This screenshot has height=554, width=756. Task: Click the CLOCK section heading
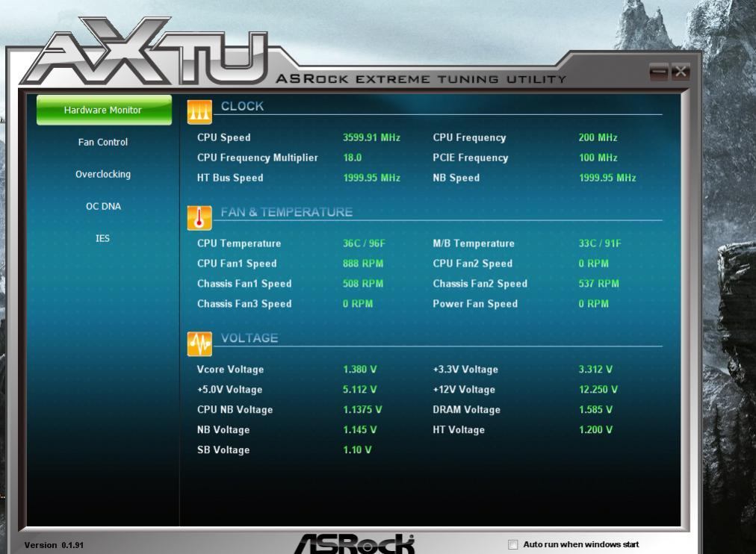coord(242,106)
